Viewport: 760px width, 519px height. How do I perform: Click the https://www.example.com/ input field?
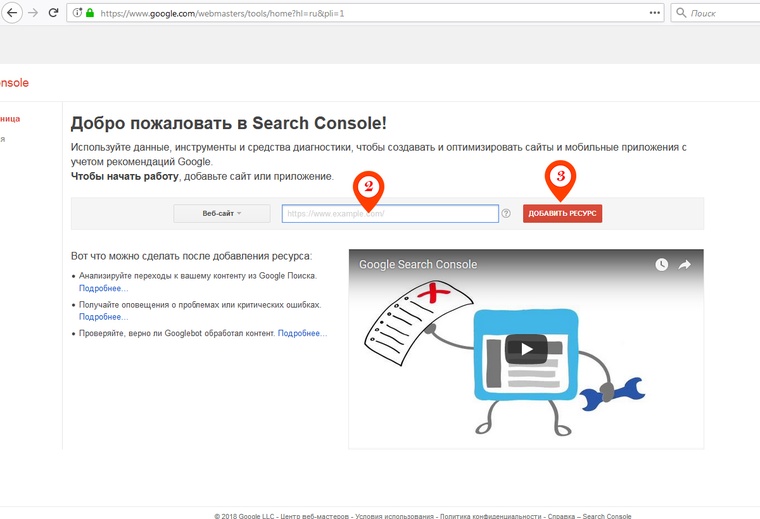click(x=390, y=213)
